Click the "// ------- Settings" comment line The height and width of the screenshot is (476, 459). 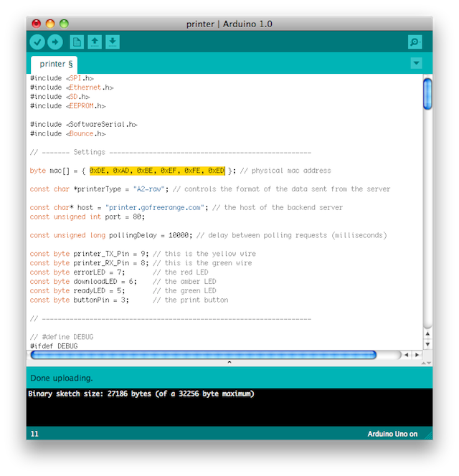[171, 152]
